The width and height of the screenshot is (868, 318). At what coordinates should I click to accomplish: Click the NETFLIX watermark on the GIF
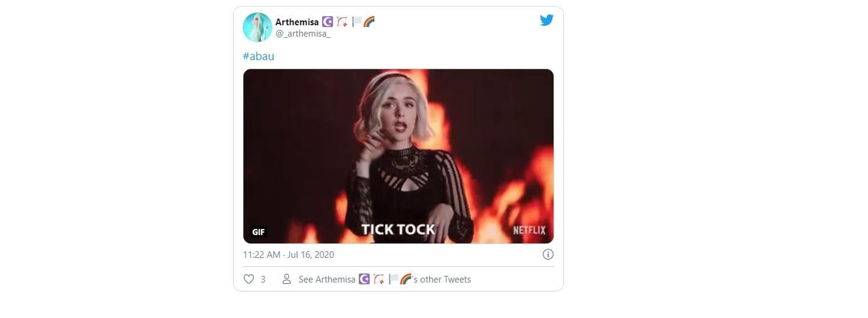point(529,230)
